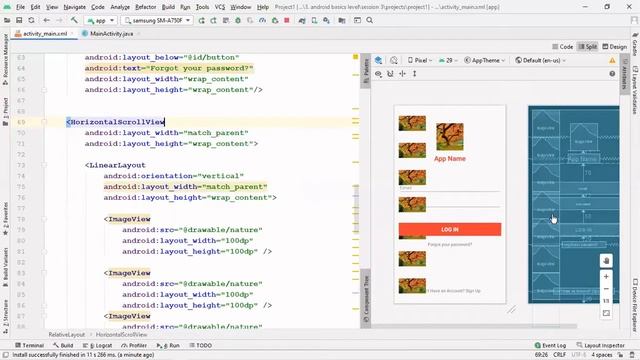Switch editor to Design view
Viewport: 640px width, 360px height.
(615, 47)
